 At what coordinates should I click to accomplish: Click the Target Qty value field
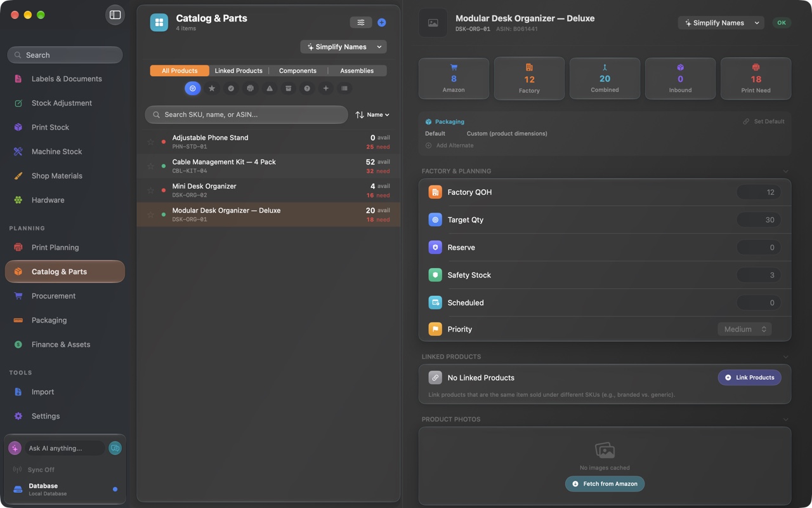(x=759, y=220)
